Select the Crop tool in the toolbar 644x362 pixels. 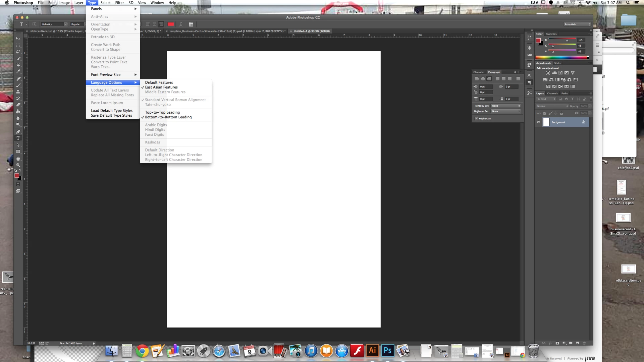[18, 65]
